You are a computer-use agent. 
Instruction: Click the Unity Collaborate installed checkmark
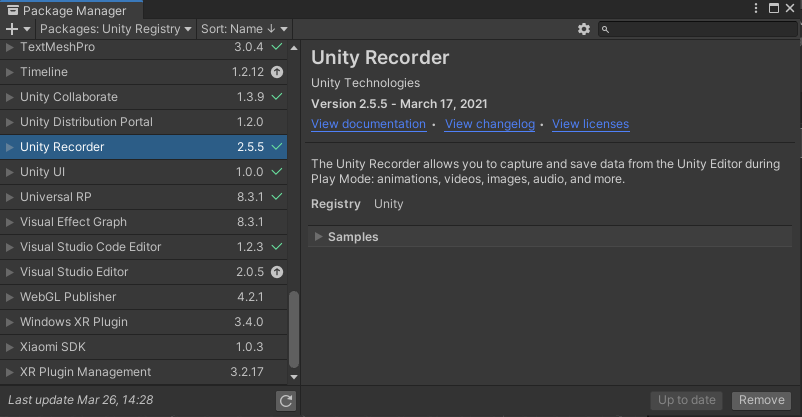click(x=277, y=97)
